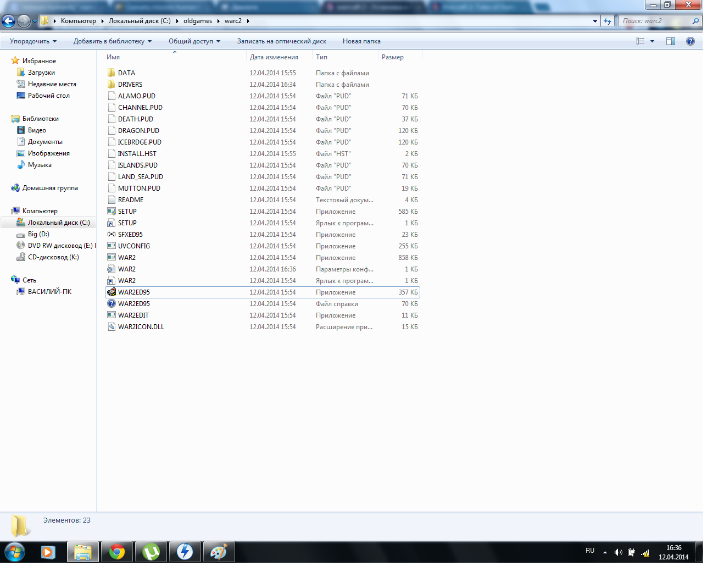Open Paint from taskbar

coord(219,552)
